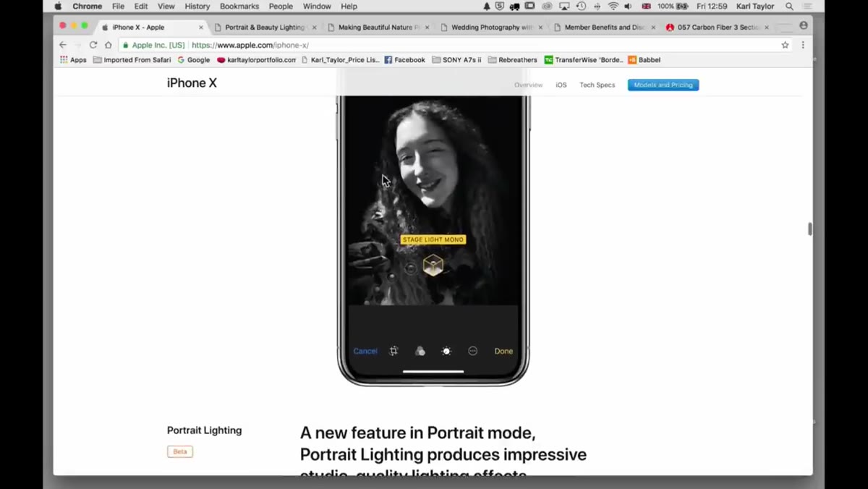Select the color filters icon on iPhone
Viewport: 868px width, 489px height.
420,351
